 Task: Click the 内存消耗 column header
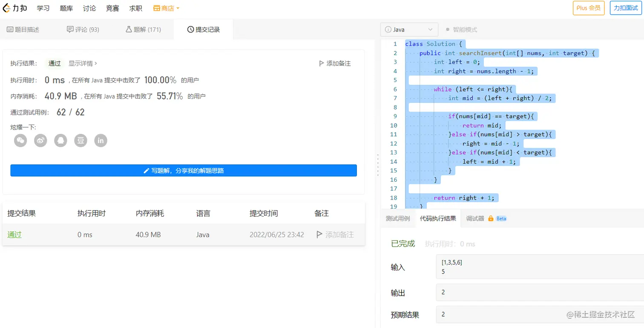pyautogui.click(x=150, y=213)
